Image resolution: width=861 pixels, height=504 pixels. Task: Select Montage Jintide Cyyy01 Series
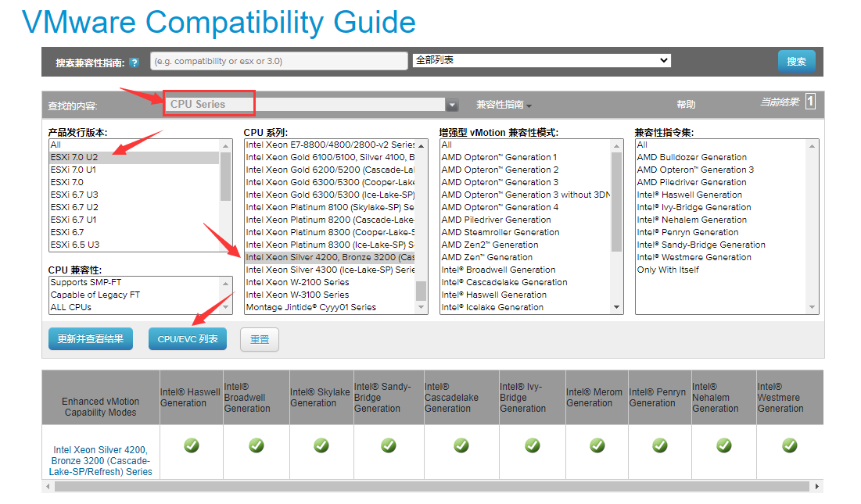[330, 308]
